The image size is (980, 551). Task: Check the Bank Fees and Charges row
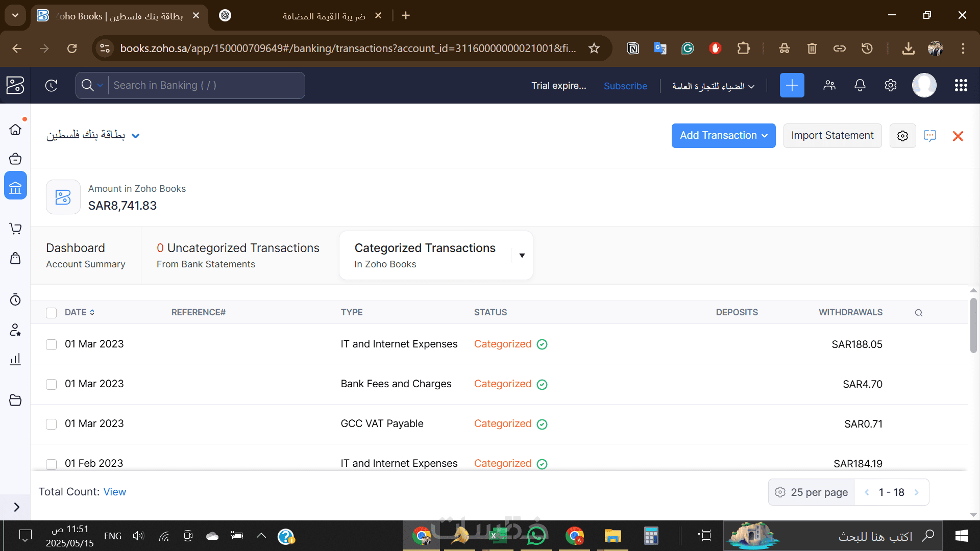coord(51,384)
